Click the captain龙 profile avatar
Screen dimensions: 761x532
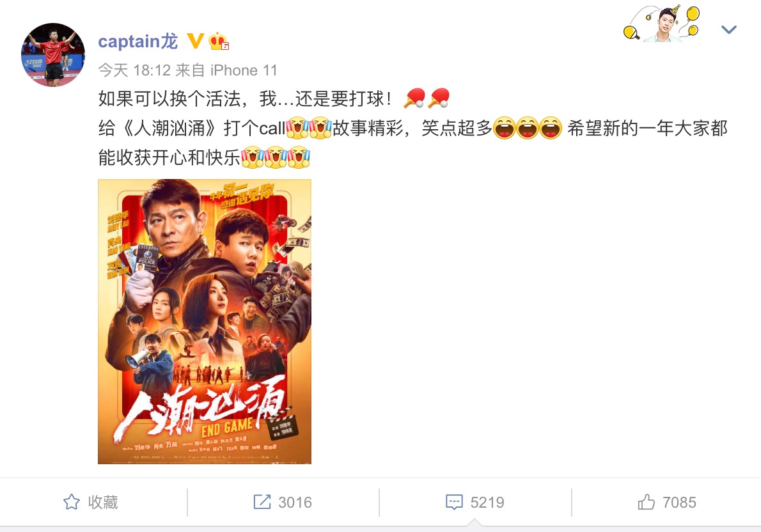53,54
